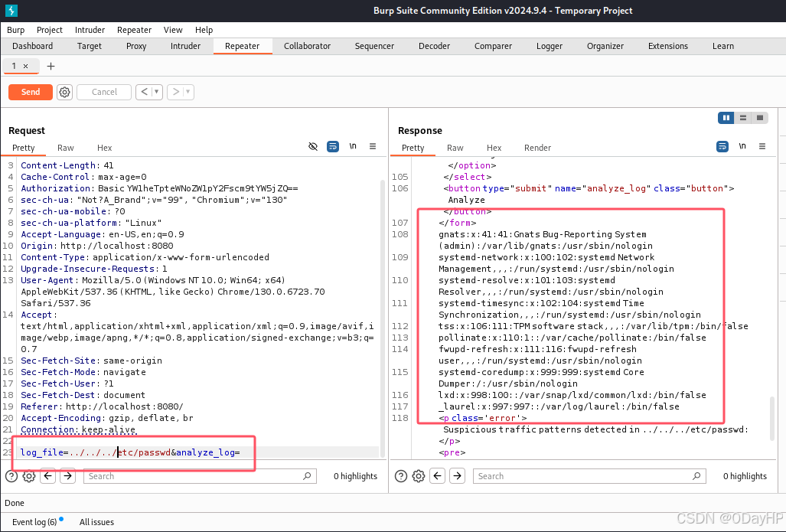Image resolution: width=786 pixels, height=532 pixels.
Task: Click the Cancel button
Action: pyautogui.click(x=104, y=92)
